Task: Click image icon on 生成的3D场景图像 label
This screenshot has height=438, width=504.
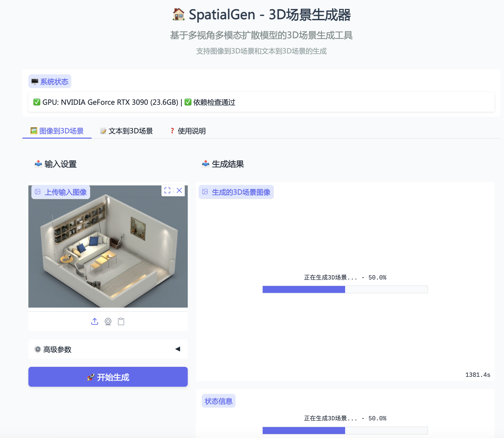Action: point(205,192)
